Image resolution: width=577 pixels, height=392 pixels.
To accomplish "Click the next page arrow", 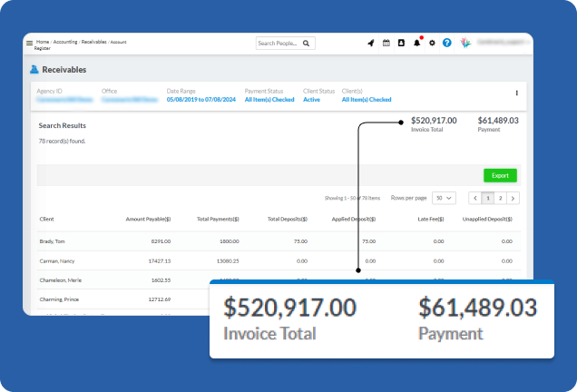I will pos(513,198).
